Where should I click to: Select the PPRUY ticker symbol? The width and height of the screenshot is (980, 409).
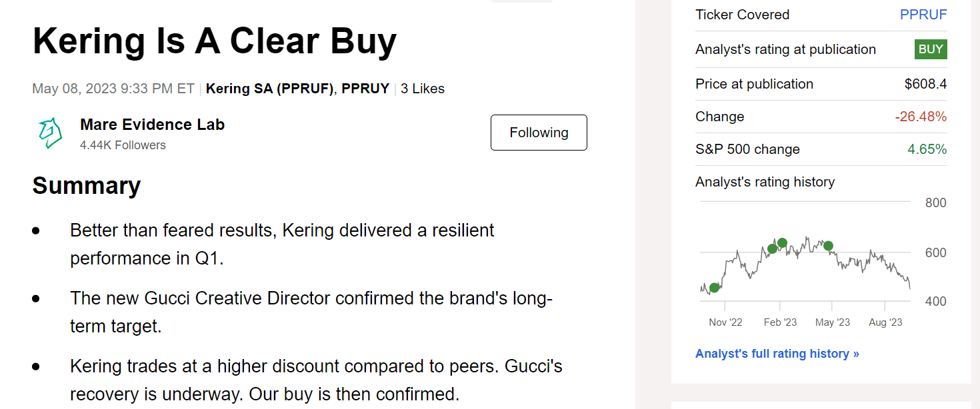coord(364,89)
